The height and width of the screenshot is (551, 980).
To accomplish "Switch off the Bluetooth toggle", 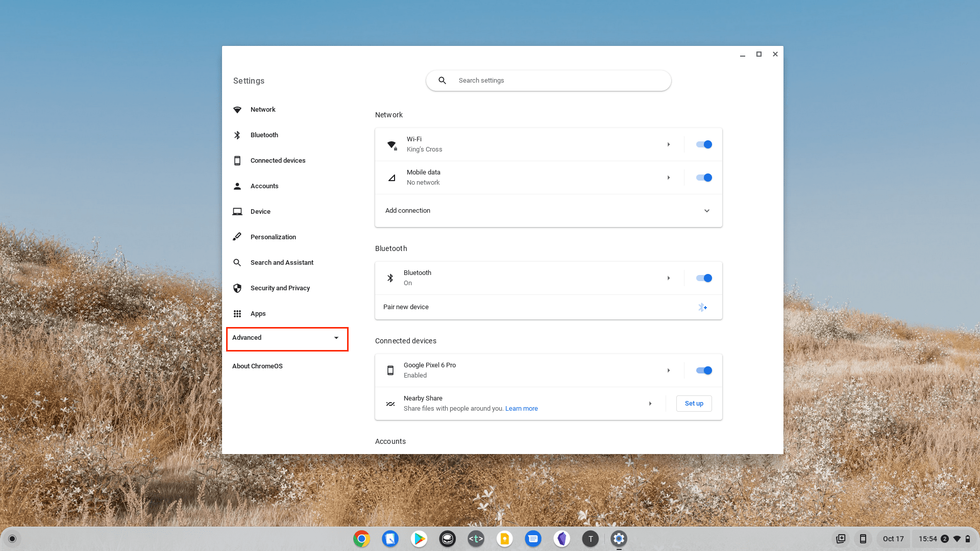I will click(704, 278).
